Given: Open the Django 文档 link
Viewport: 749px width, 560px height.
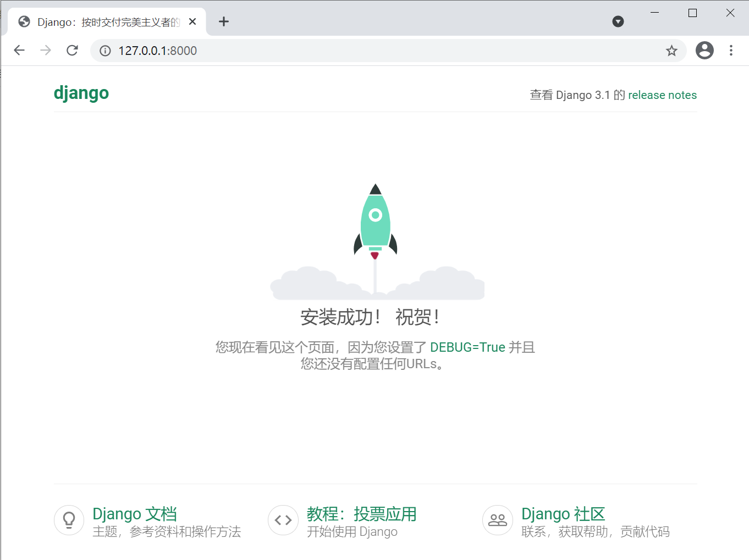Looking at the screenshot, I should tap(135, 514).
